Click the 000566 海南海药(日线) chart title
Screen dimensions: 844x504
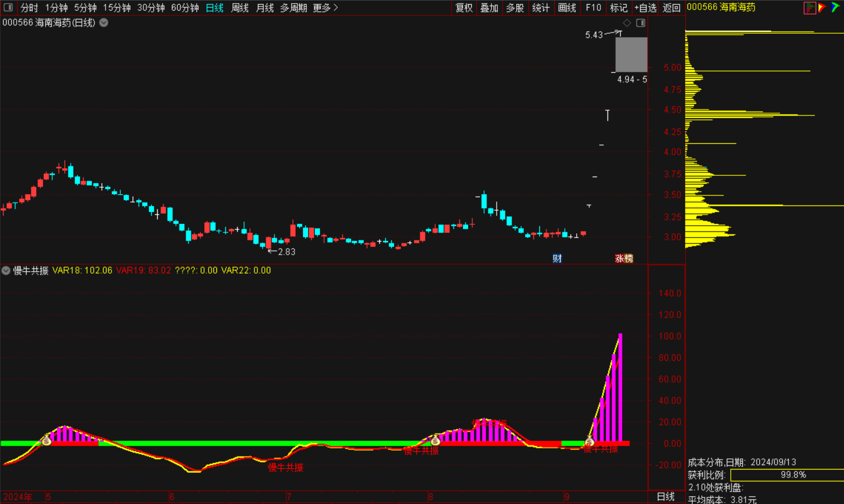(49, 23)
